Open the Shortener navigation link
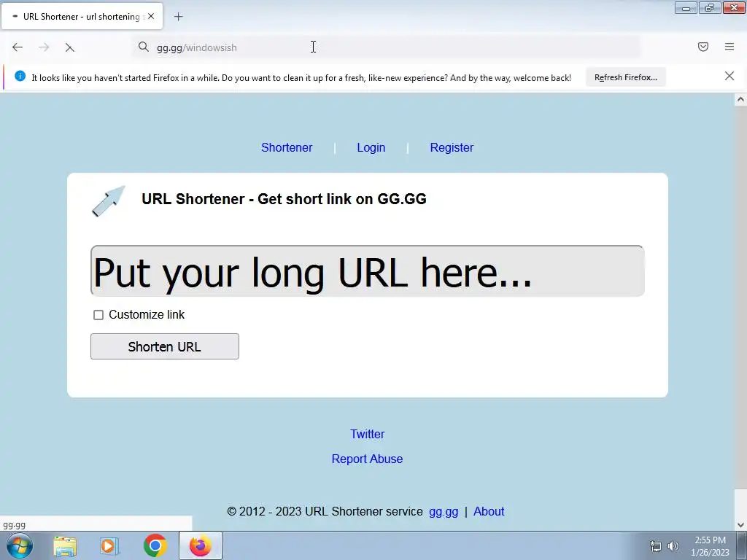The image size is (747, 560). click(287, 147)
